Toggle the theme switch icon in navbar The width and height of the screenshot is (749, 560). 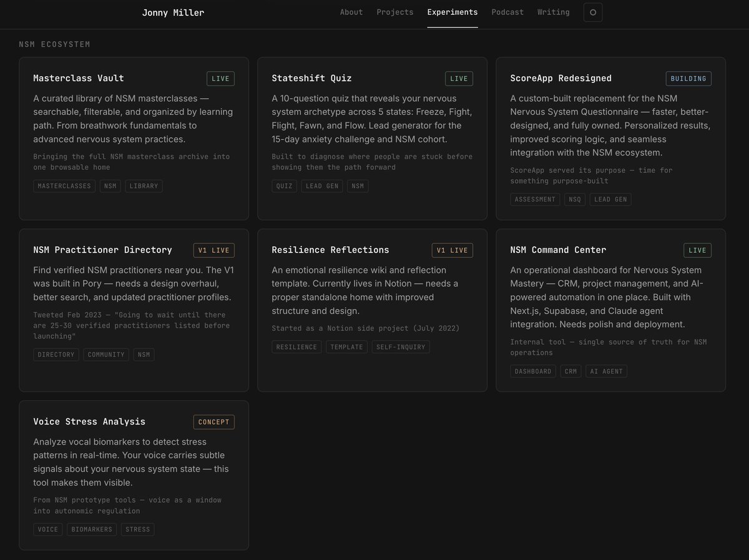click(593, 12)
